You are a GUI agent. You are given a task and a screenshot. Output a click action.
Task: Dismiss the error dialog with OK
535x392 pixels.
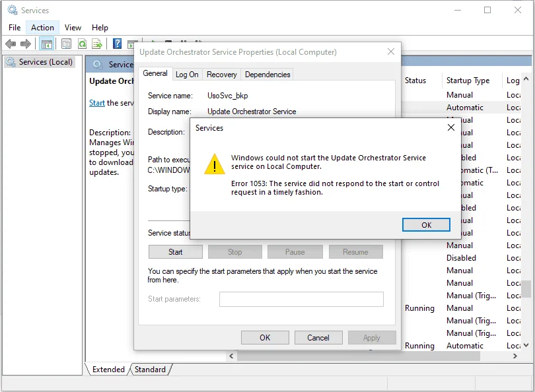coord(426,225)
